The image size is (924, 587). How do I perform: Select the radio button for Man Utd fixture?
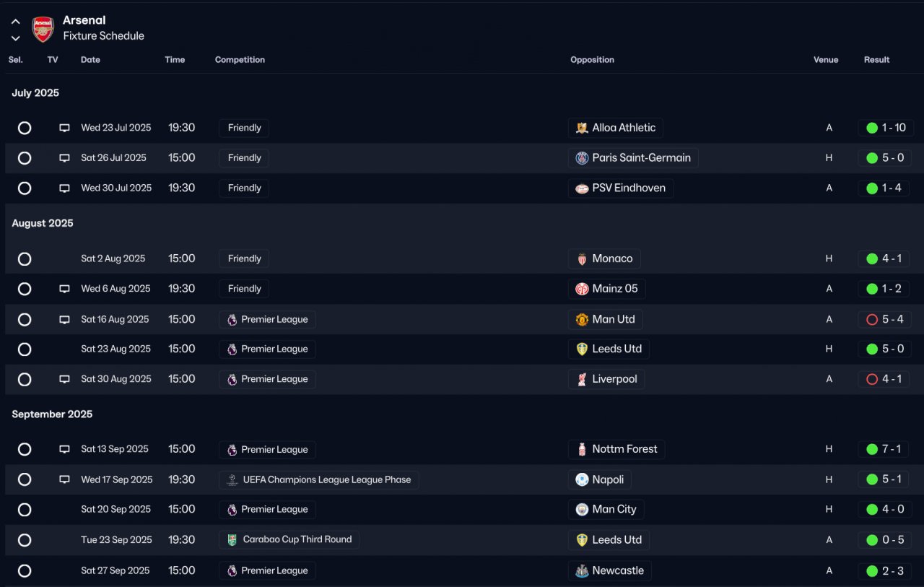[x=25, y=319]
